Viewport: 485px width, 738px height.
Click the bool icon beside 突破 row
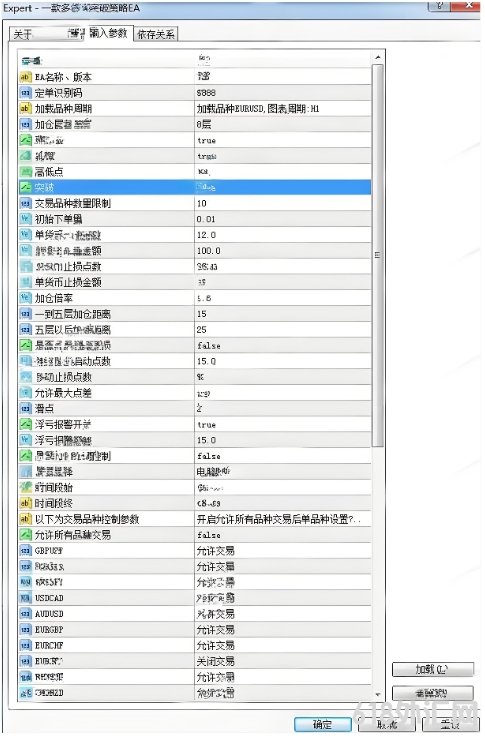25,187
